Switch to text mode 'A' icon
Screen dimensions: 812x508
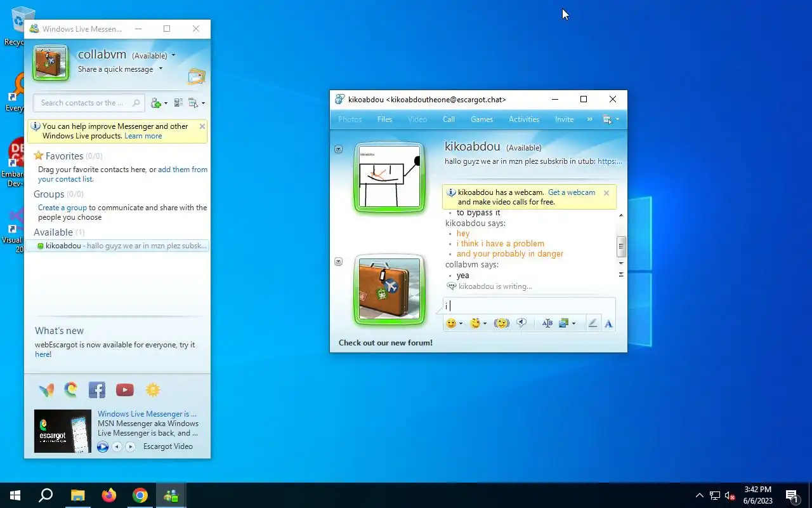[x=608, y=323]
